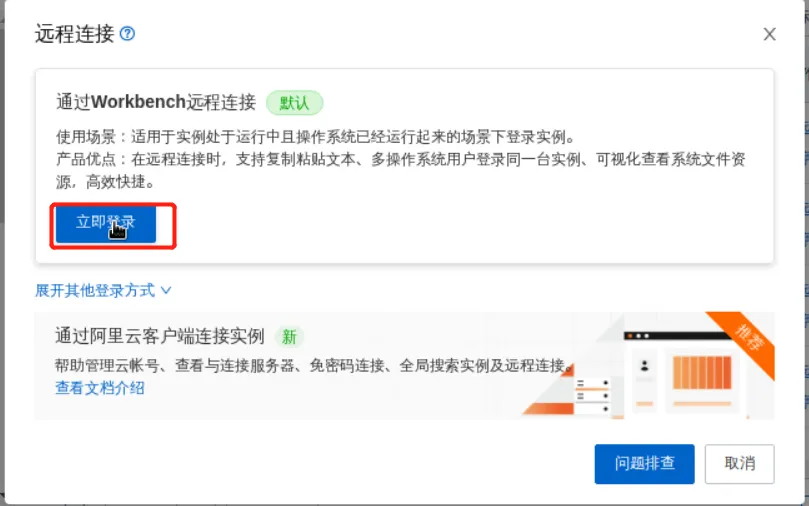Expand 展开其他登录方式 link text

pyautogui.click(x=95, y=290)
